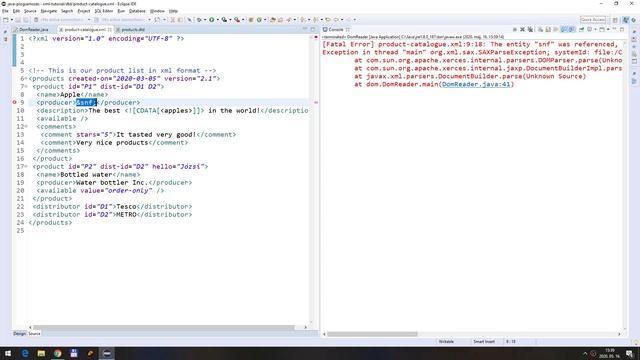Click the Terminate console icon
The image size is (640, 360).
(515, 29)
